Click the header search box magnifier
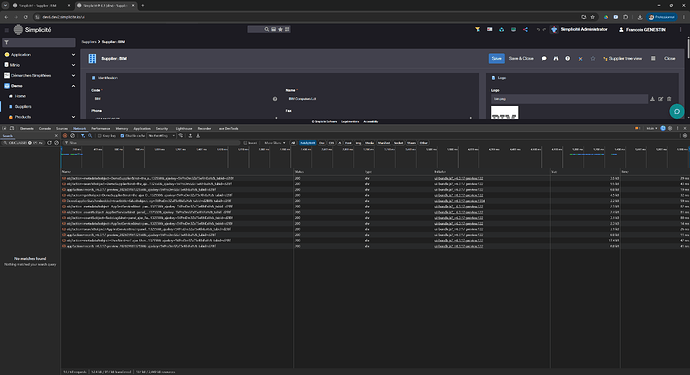The width and height of the screenshot is (690, 375). [266, 29]
